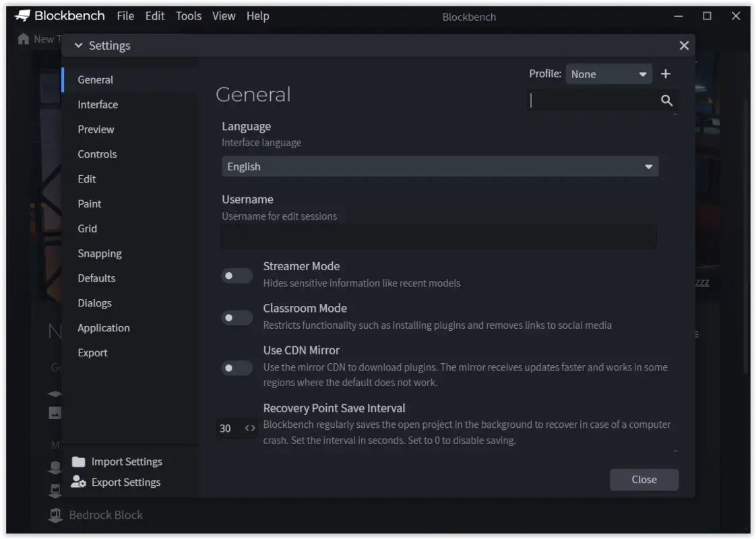
Task: Create a new profile with the plus icon
Action: tap(666, 73)
